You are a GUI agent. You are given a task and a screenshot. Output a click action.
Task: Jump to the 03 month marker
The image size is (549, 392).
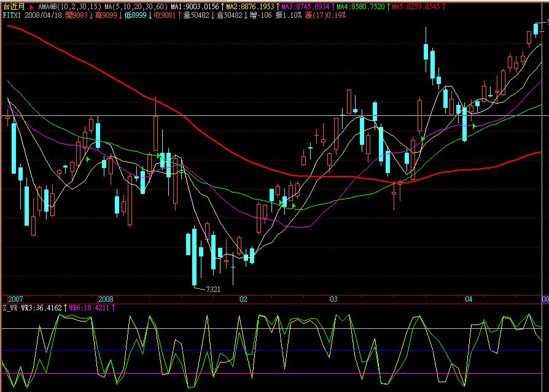coord(334,299)
